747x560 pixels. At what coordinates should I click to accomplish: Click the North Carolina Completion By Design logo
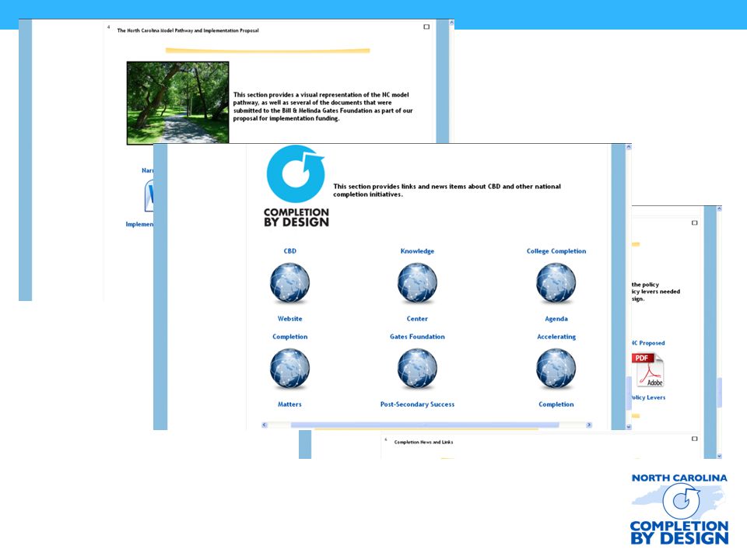(x=679, y=509)
